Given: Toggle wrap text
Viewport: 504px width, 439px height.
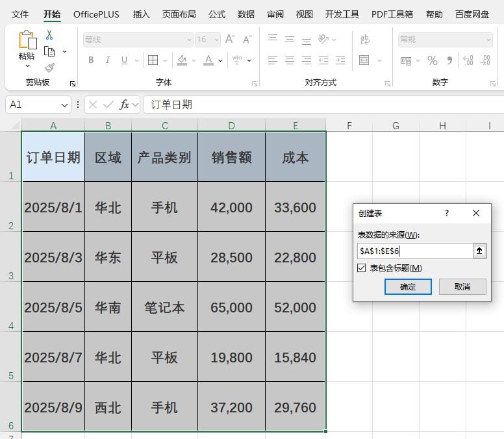Looking at the screenshot, I should point(365,39).
